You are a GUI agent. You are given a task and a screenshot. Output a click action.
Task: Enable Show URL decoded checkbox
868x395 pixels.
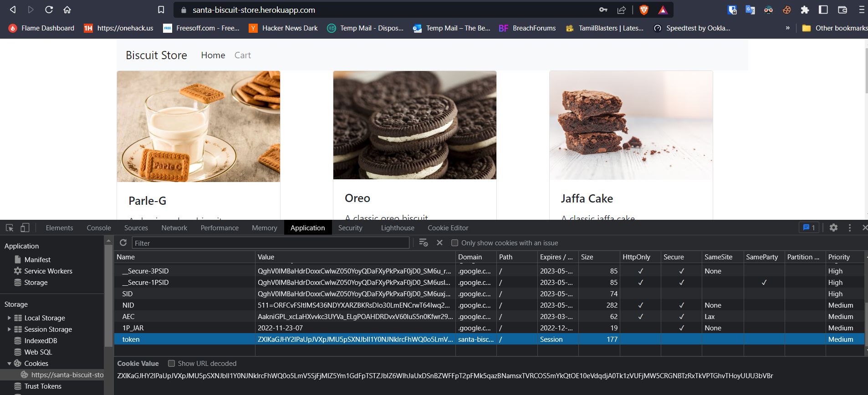pos(171,363)
